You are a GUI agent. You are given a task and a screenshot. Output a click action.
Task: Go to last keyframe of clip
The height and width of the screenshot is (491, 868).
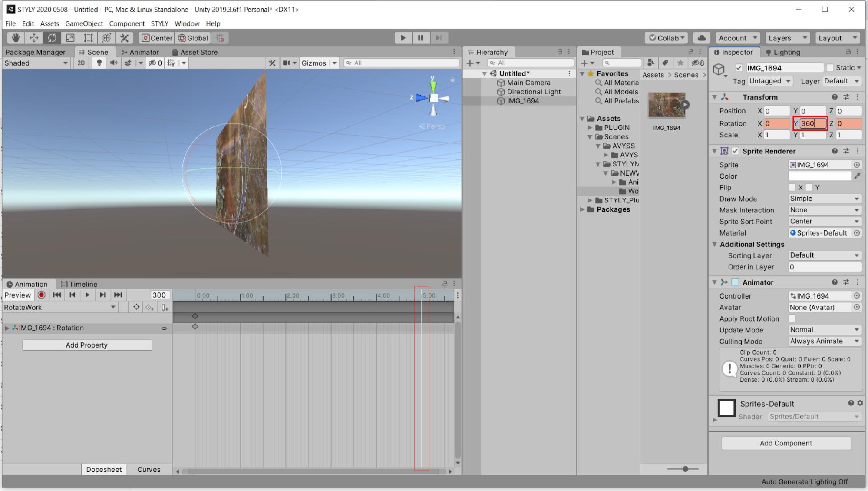click(118, 295)
